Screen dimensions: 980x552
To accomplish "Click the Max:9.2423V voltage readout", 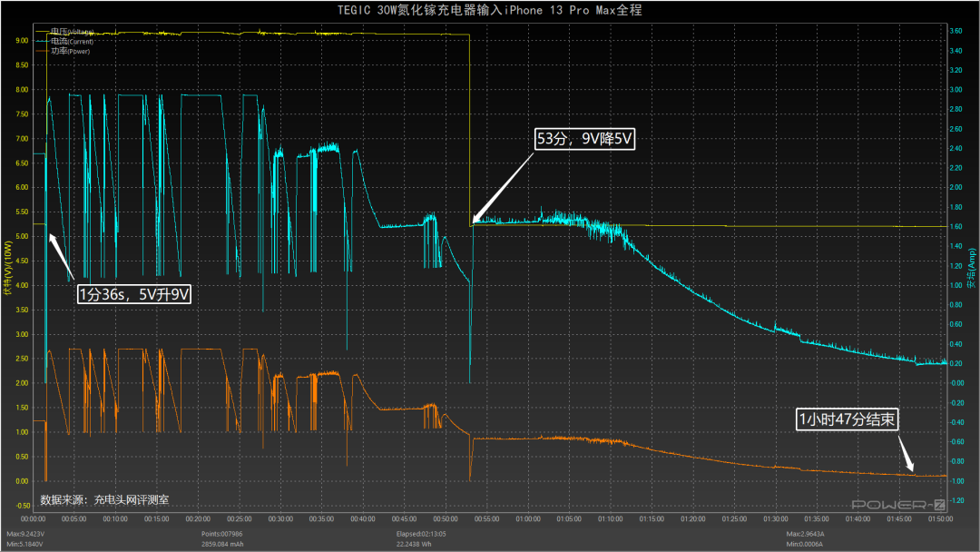I will click(x=25, y=534).
